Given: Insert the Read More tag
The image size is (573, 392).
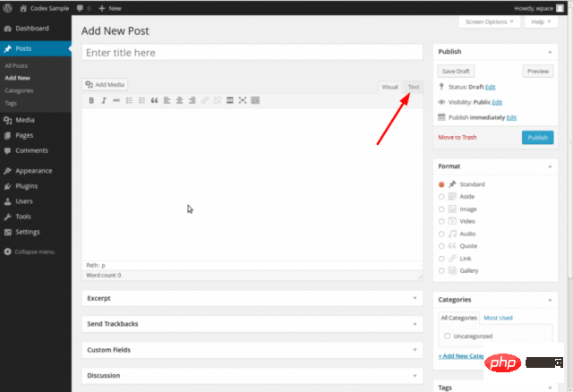Looking at the screenshot, I should 230,100.
